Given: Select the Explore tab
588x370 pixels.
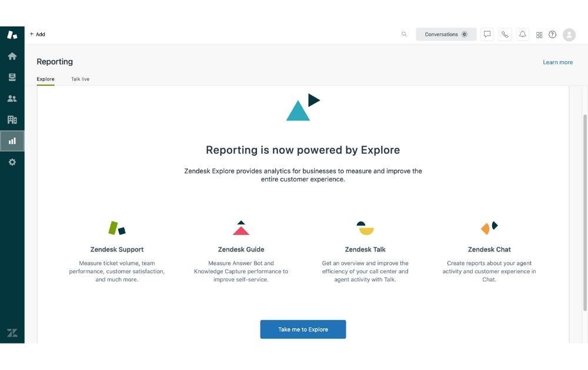Looking at the screenshot, I should point(45,79).
